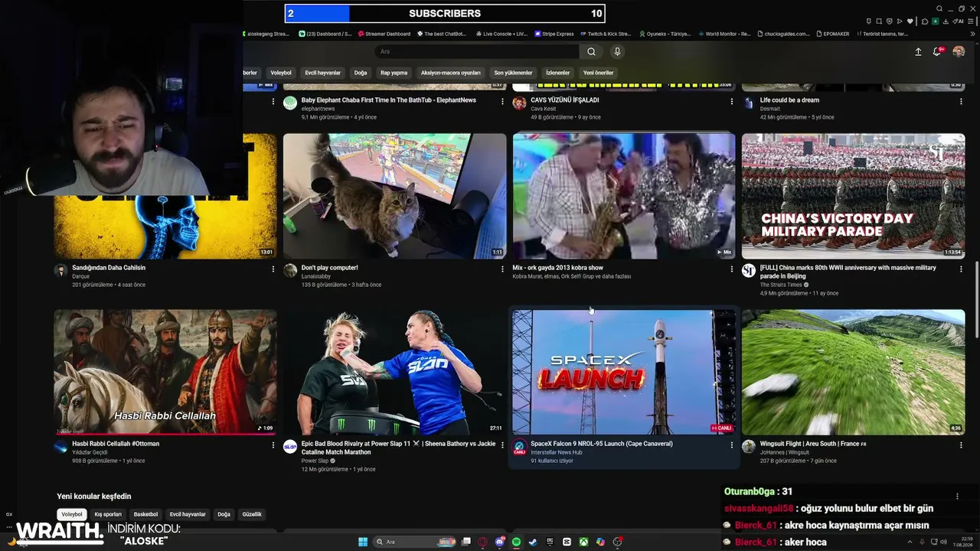This screenshot has height=551, width=980.
Task: Open the cat at computer video thumbnail
Action: point(395,197)
